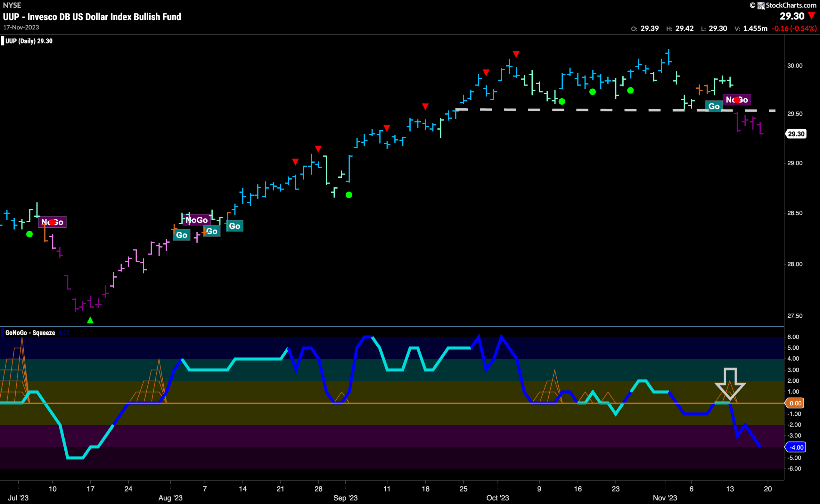Image resolution: width=820 pixels, height=504 pixels.
Task: Select the green circle marker at September start
Action: click(349, 195)
